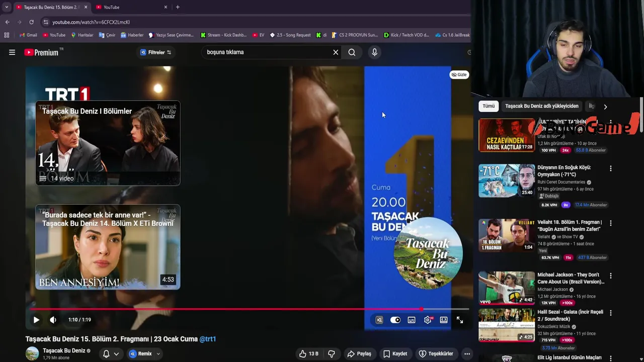Switch to theater mode icon
644x362 pixels.
click(x=444, y=320)
